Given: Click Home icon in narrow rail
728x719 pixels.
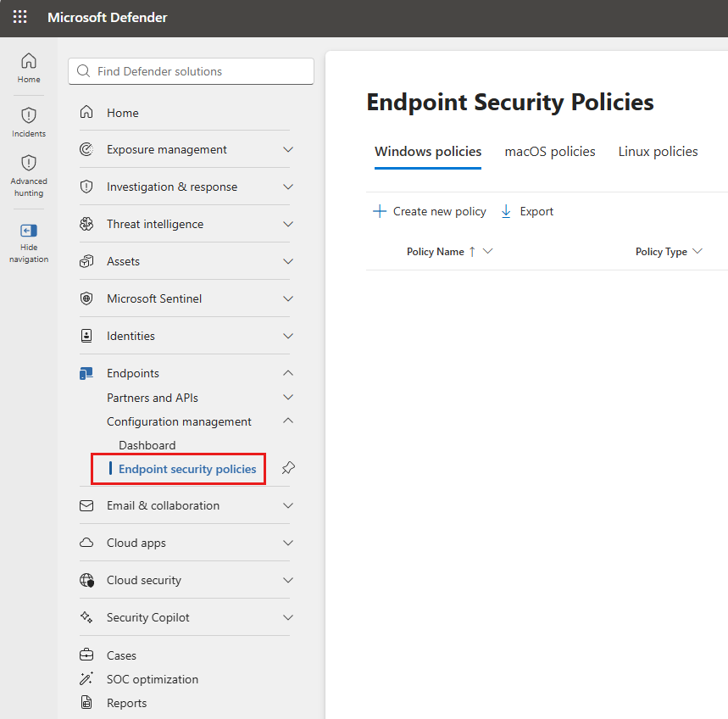Looking at the screenshot, I should click(29, 61).
